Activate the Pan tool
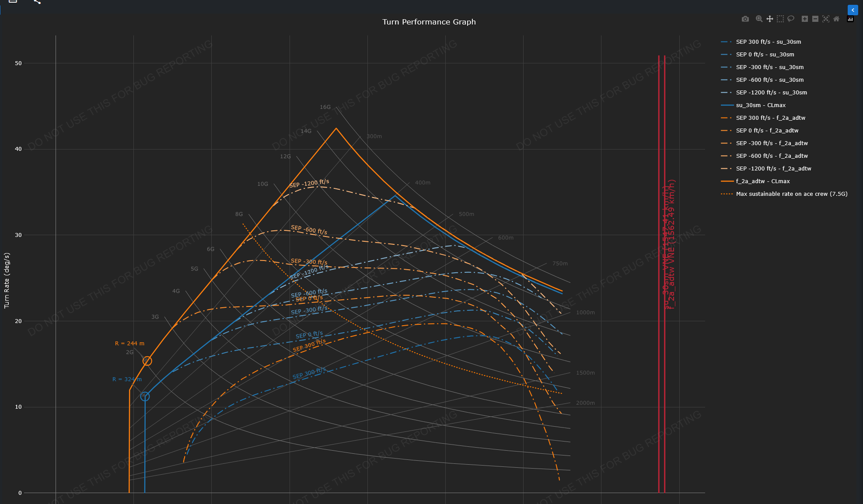The height and width of the screenshot is (504, 863). [x=769, y=19]
